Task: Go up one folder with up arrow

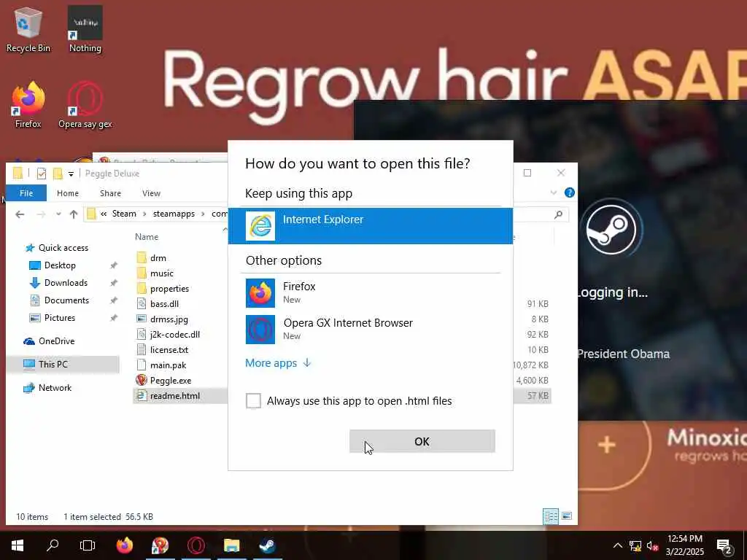Action: tap(74, 214)
